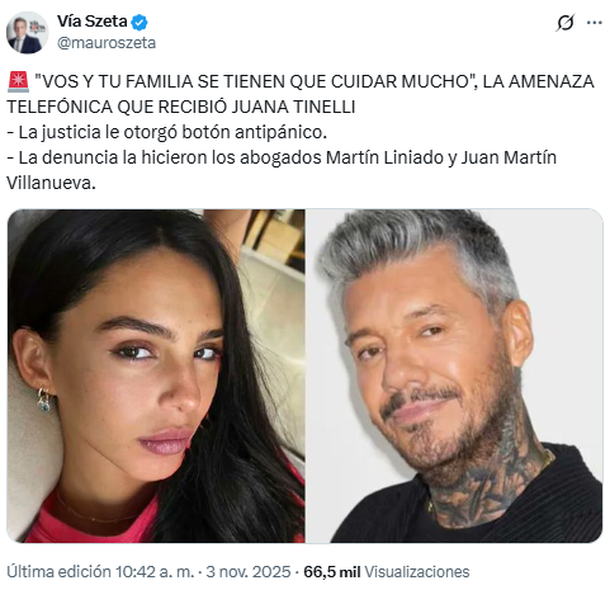This screenshot has height=590, width=610.
Task: Click the quoted CUIDAR MUCHO threat text
Action: coord(256,82)
